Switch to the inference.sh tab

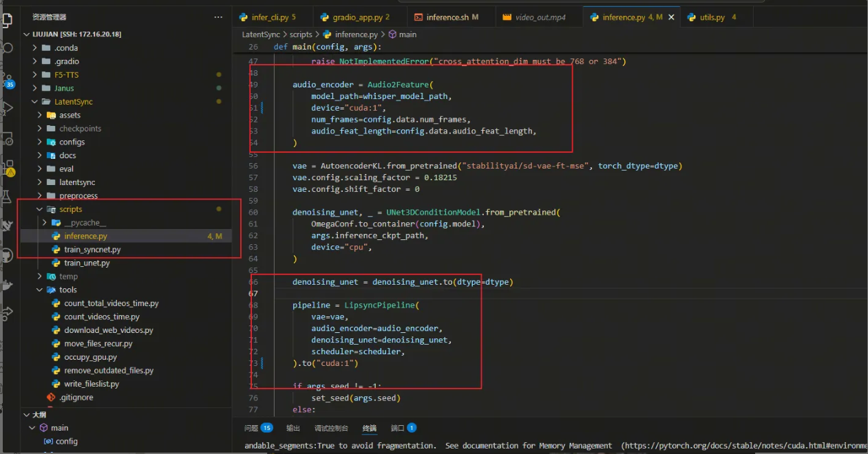(451, 17)
